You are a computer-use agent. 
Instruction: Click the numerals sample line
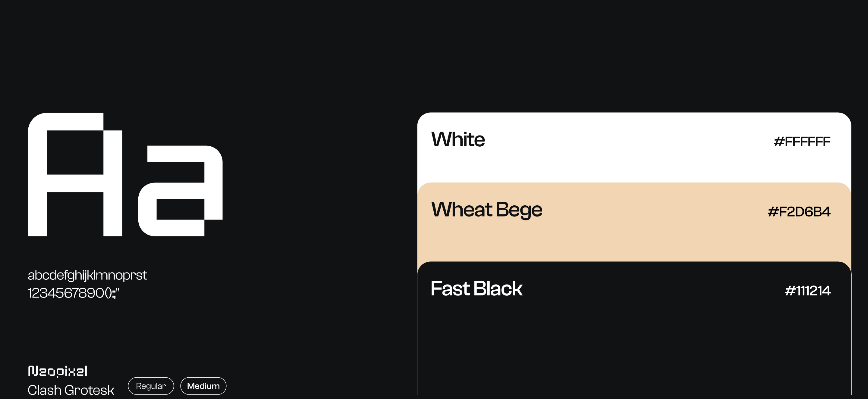click(73, 293)
